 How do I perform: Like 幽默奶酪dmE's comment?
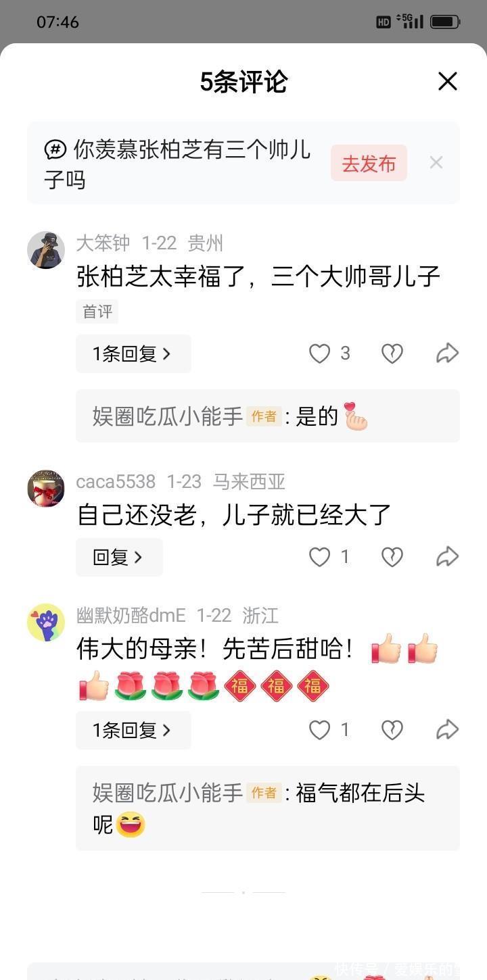tap(319, 730)
